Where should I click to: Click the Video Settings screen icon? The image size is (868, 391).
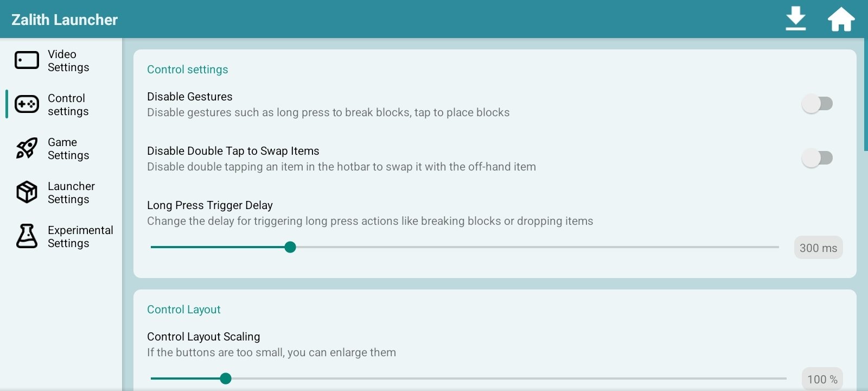tap(27, 60)
